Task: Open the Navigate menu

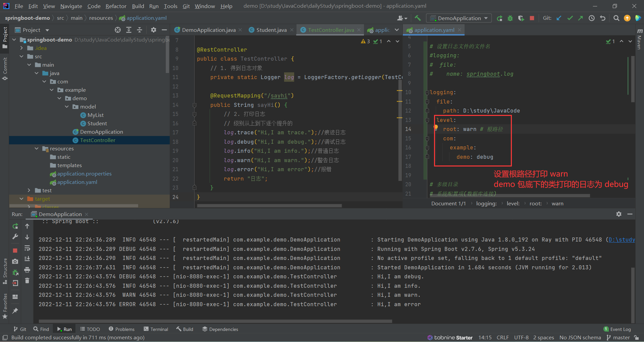Action: [71, 6]
